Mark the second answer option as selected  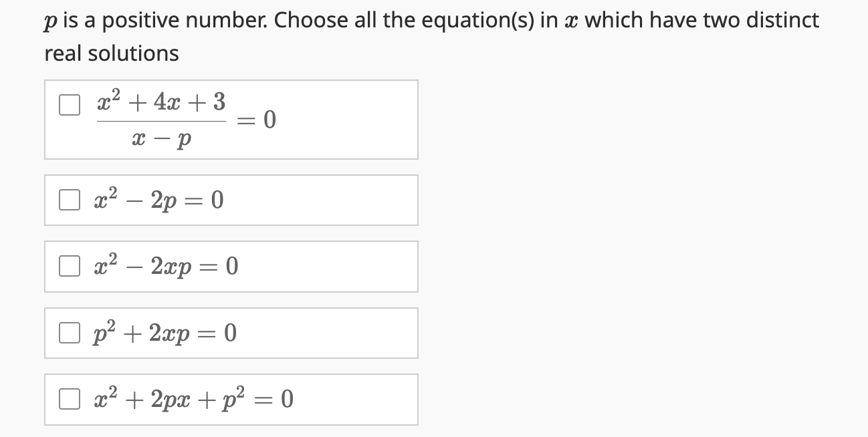tap(70, 198)
